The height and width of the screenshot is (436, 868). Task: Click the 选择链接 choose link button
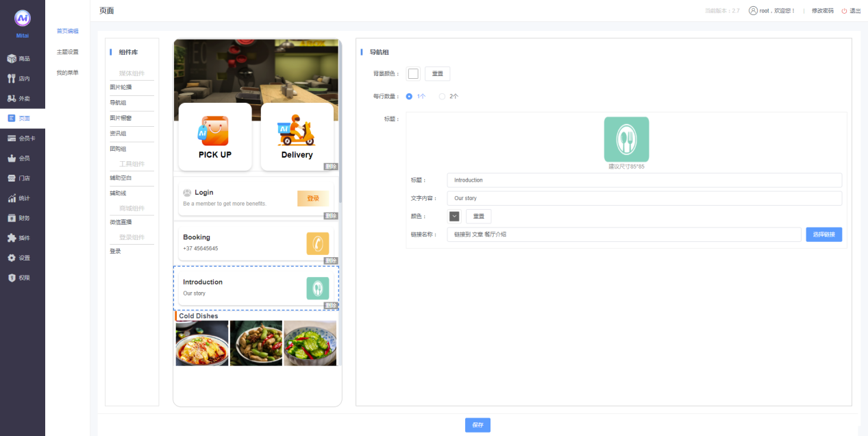click(823, 234)
